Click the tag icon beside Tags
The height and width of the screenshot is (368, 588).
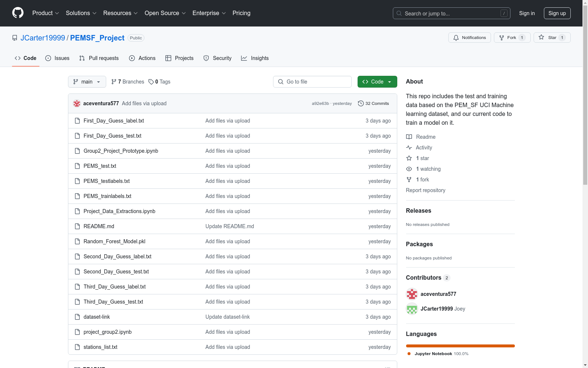pos(151,82)
